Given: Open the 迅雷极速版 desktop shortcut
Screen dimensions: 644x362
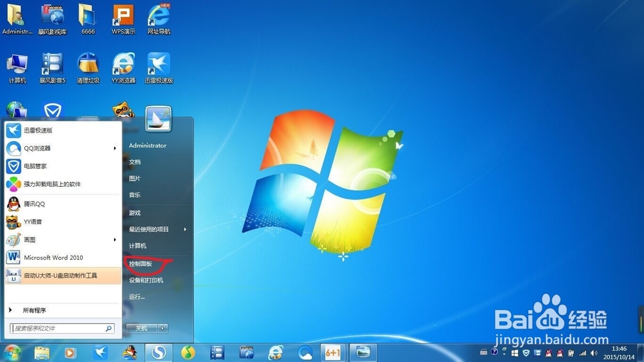Looking at the screenshot, I should pos(159,68).
